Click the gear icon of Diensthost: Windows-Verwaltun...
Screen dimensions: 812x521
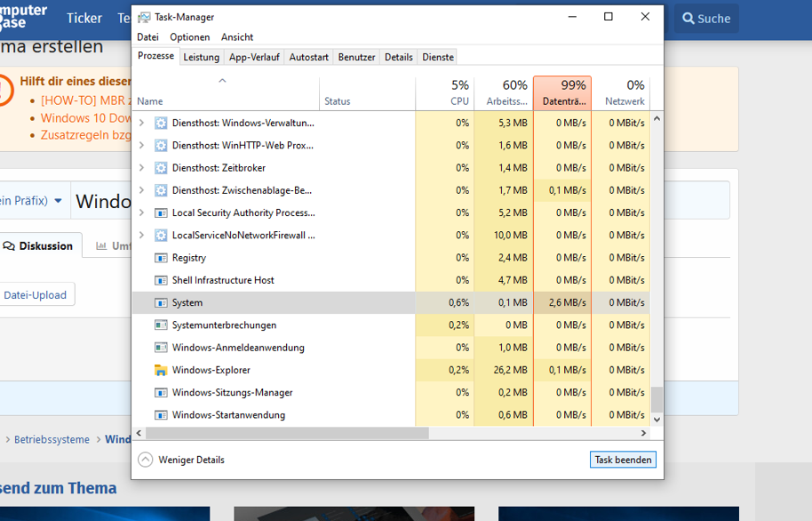(161, 123)
